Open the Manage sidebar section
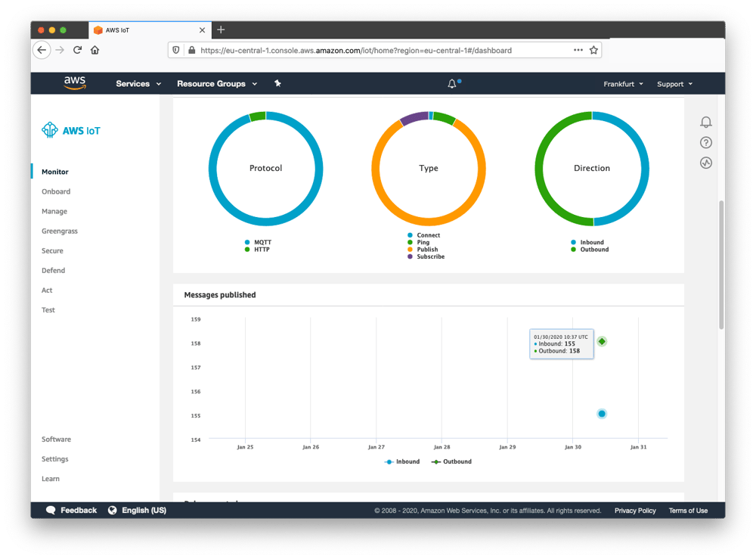Screen dimensions: 756x559 (54, 211)
